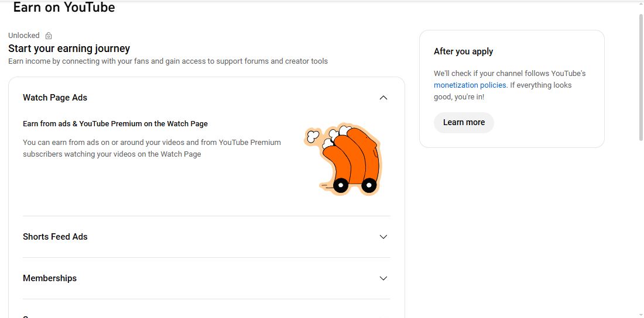644x318 pixels.
Task: Click the After you apply card title
Action: (463, 51)
